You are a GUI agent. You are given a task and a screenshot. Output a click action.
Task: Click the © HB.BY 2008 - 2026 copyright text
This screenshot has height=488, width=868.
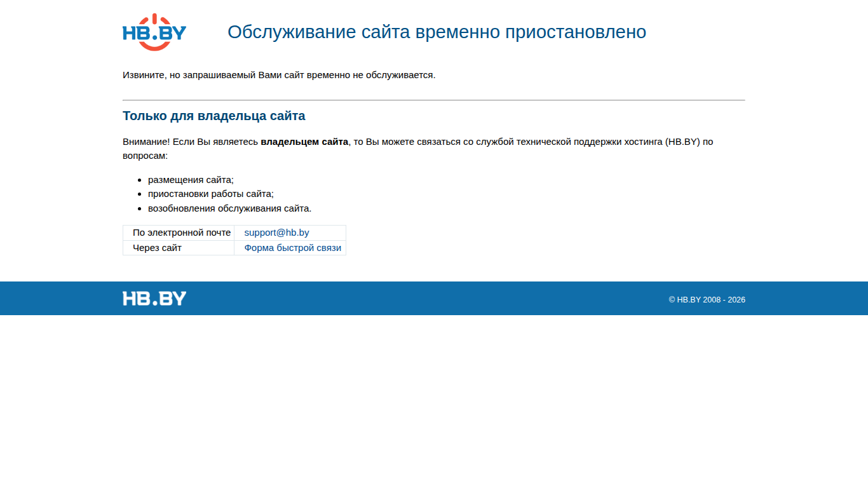707,300
